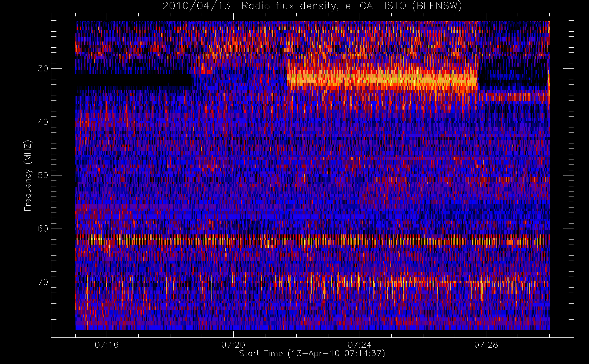Select the 50 MHz frequency tick label
Viewport: 589px width, 364px height.
[x=43, y=175]
